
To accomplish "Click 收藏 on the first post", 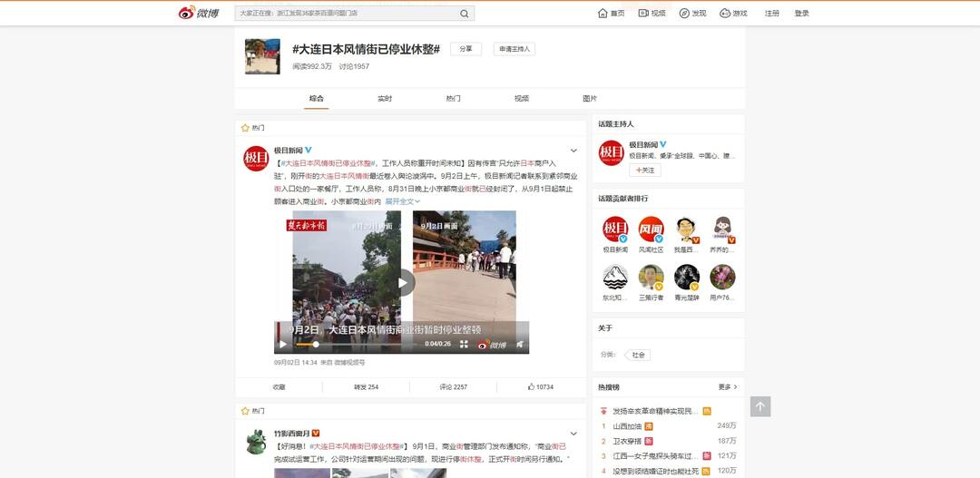I will click(x=279, y=386).
